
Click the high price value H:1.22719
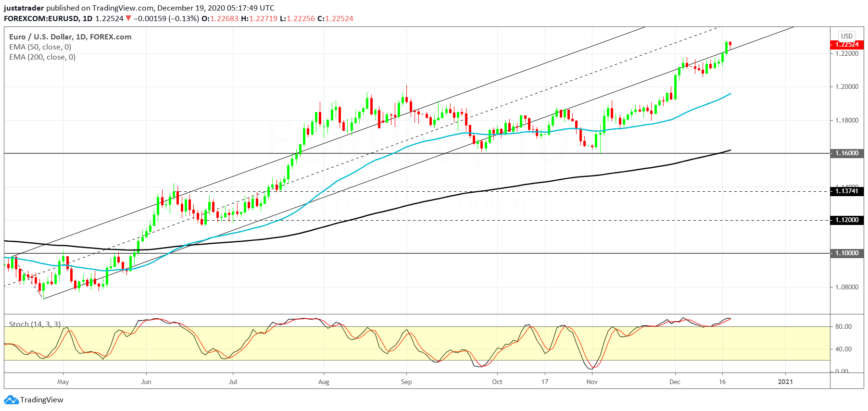259,19
